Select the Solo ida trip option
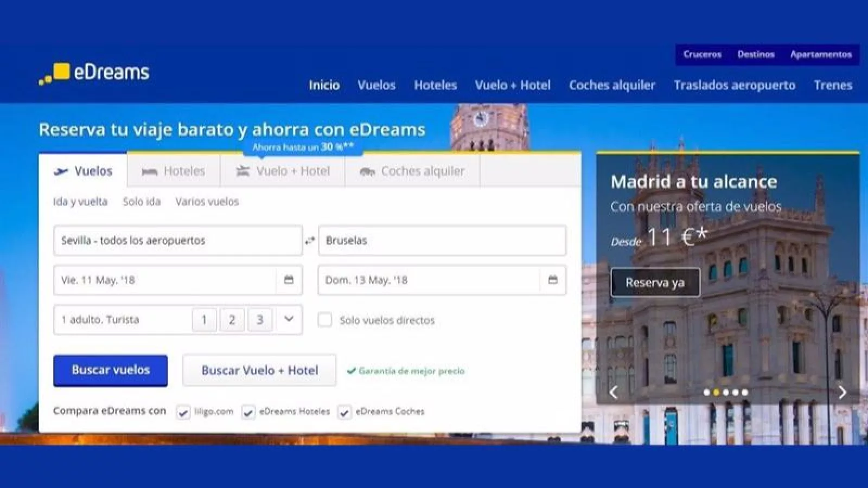The image size is (868, 488). point(142,202)
